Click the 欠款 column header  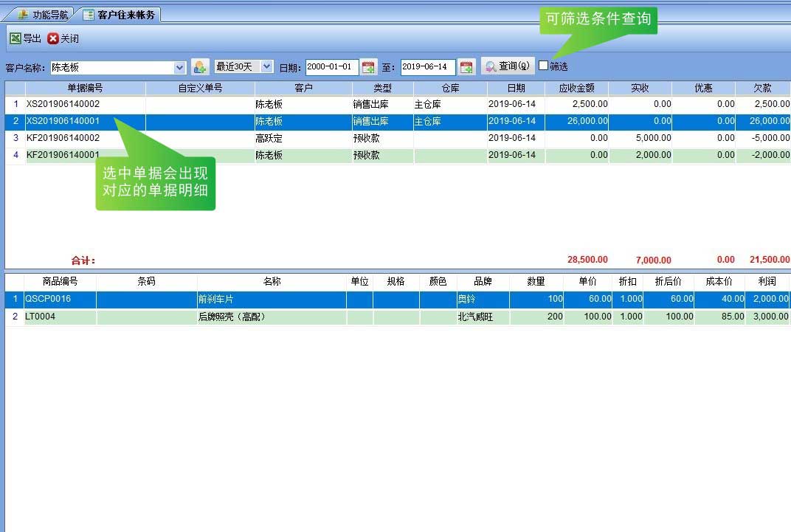click(762, 88)
